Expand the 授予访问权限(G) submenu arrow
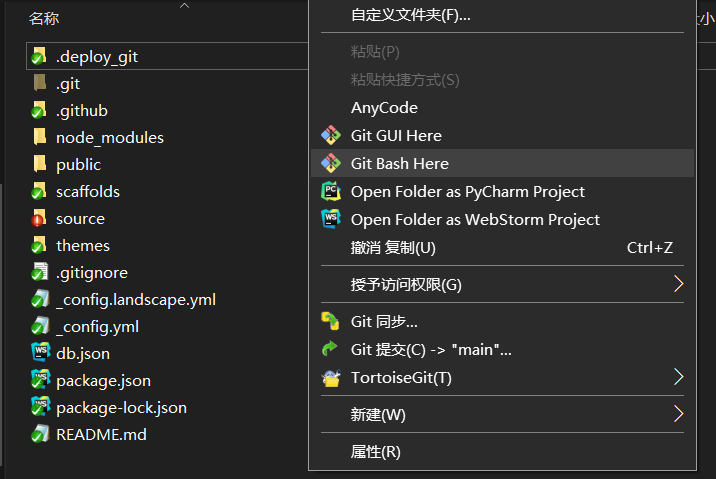The image size is (716, 479). 679,284
